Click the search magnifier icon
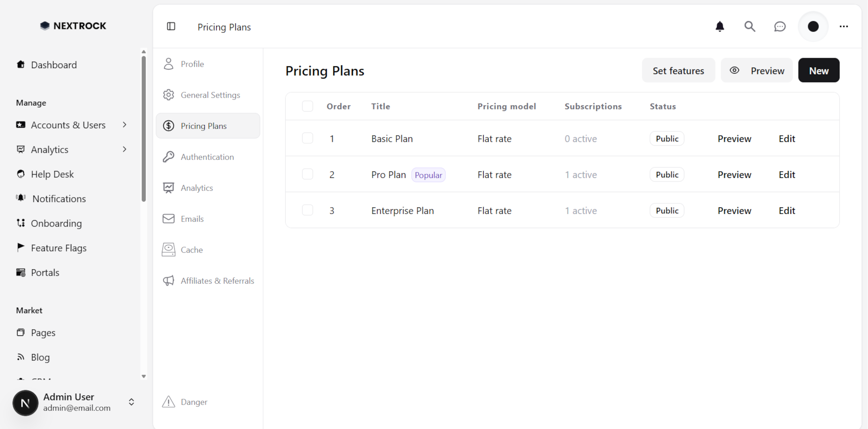Image resolution: width=868 pixels, height=429 pixels. [x=750, y=26]
